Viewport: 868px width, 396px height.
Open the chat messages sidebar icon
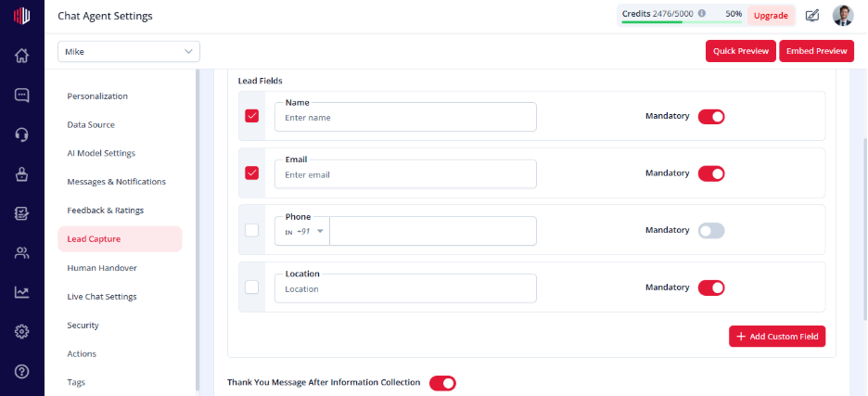[21, 96]
